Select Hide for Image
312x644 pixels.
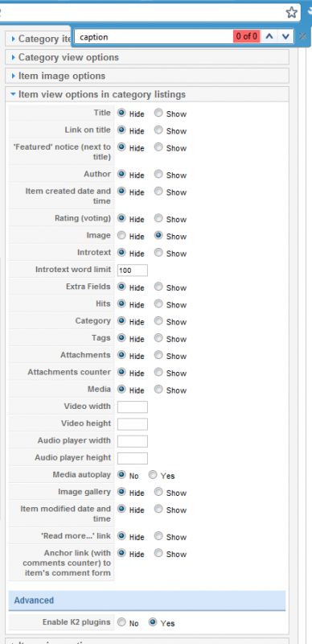tap(121, 235)
